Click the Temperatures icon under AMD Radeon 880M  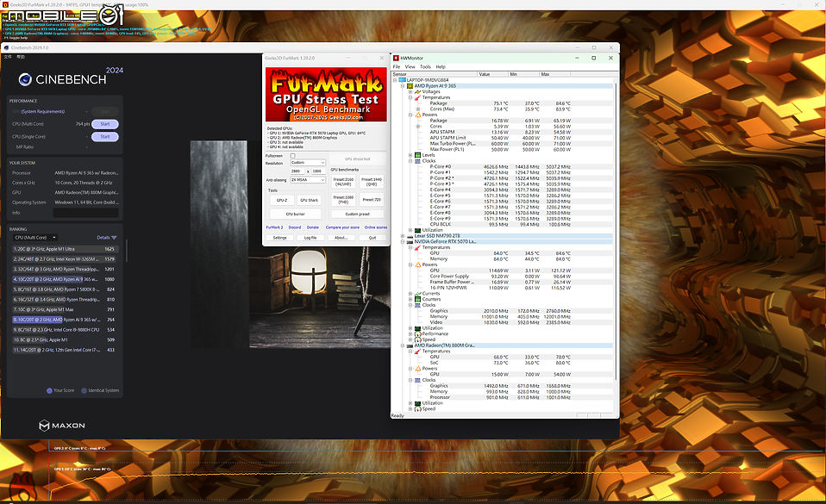(417, 352)
